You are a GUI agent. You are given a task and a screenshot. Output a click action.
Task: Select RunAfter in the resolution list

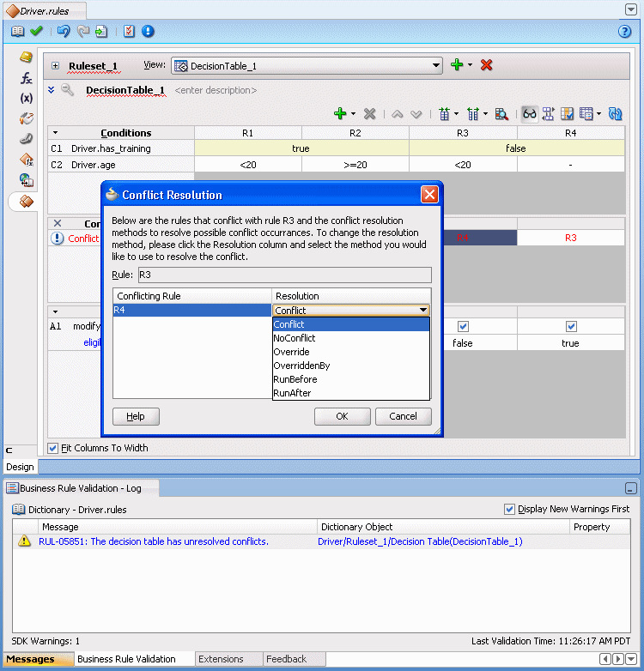(292, 393)
